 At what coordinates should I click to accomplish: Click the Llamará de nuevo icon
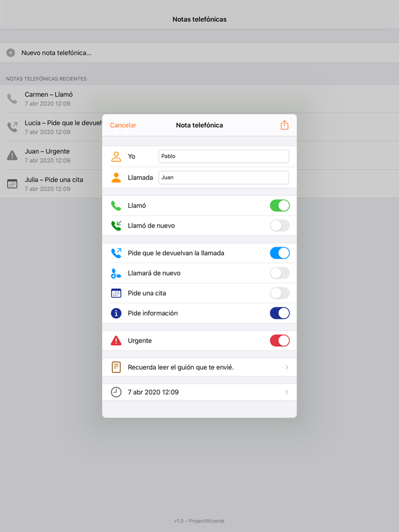pyautogui.click(x=116, y=273)
